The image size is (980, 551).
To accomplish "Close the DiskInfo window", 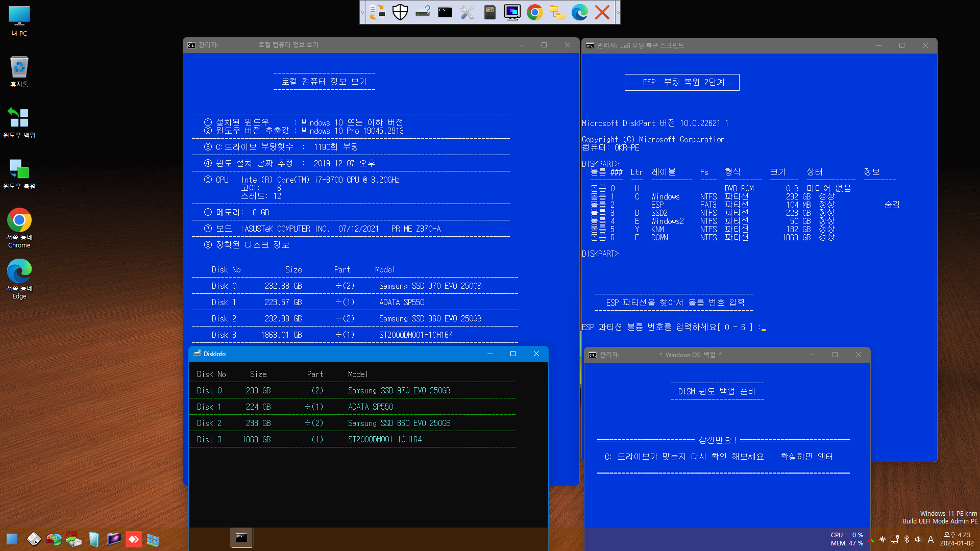I will 536,354.
